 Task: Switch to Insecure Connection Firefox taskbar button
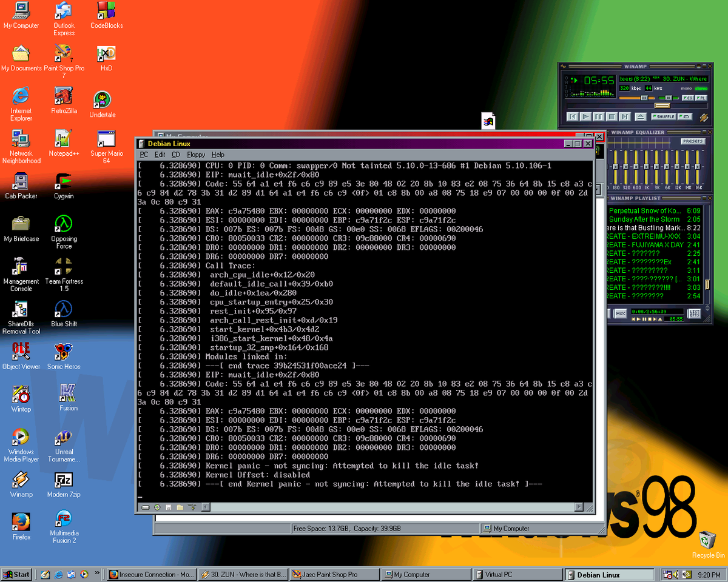pyautogui.click(x=151, y=574)
